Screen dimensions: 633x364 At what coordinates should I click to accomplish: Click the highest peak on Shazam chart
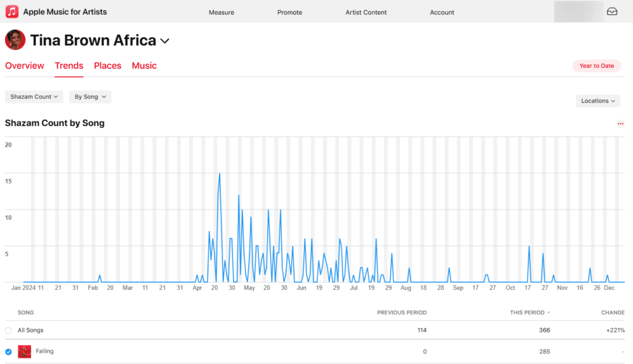219,174
